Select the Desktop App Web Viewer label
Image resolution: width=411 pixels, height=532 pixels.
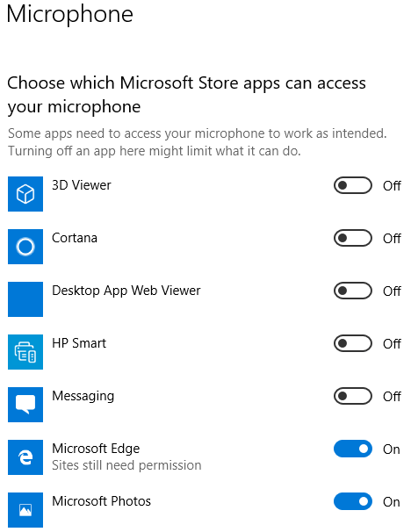(126, 291)
